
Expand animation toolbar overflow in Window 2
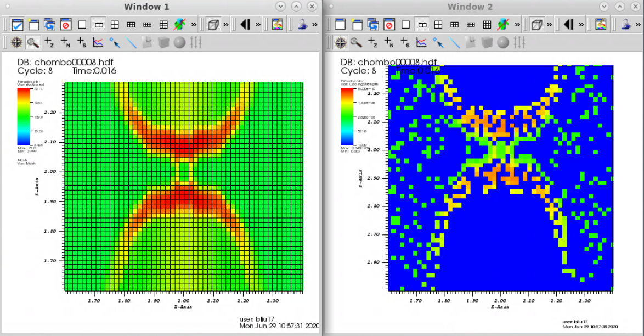point(581,25)
